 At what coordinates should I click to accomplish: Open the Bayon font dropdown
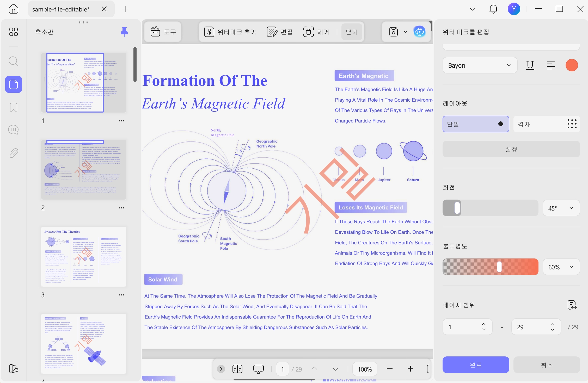[x=480, y=65]
